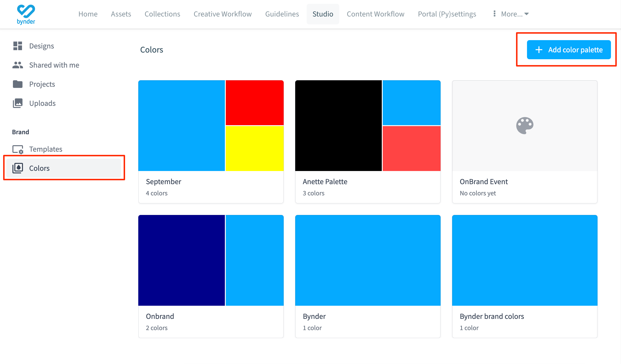Open the Bynder palette title
Screen dimensions: 621x364
tap(314, 316)
